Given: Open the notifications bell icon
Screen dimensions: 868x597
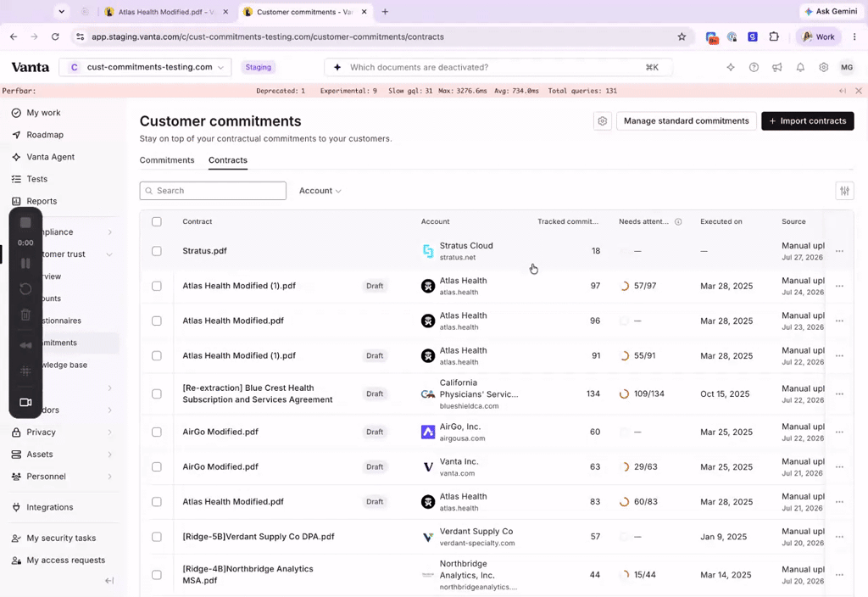Looking at the screenshot, I should click(800, 67).
